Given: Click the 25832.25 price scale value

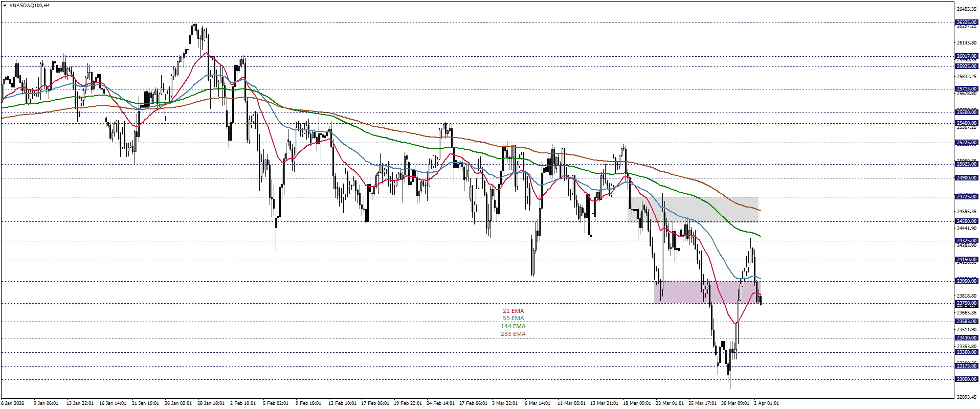Looking at the screenshot, I should (967, 77).
